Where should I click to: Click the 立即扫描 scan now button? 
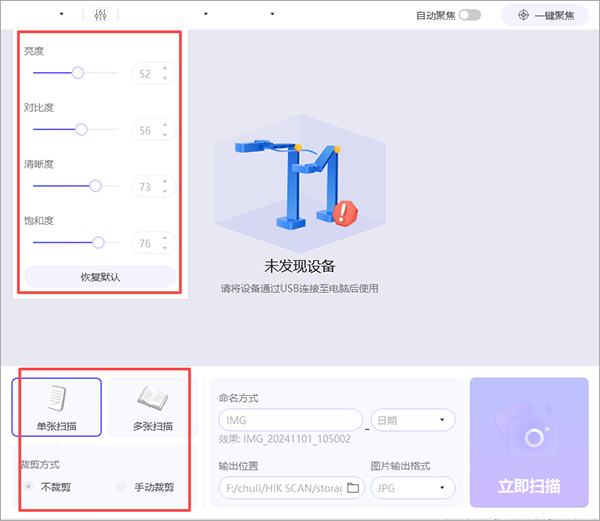point(529,443)
